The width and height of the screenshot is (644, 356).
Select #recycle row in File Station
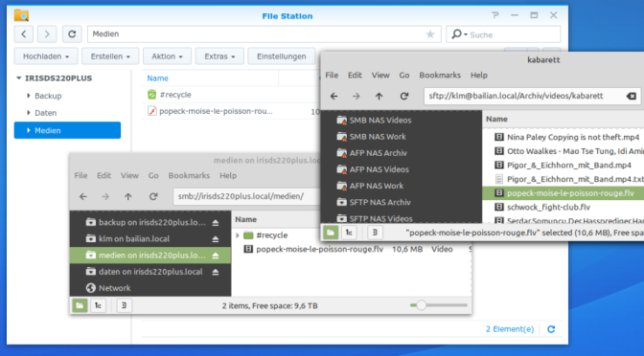[x=230, y=95]
